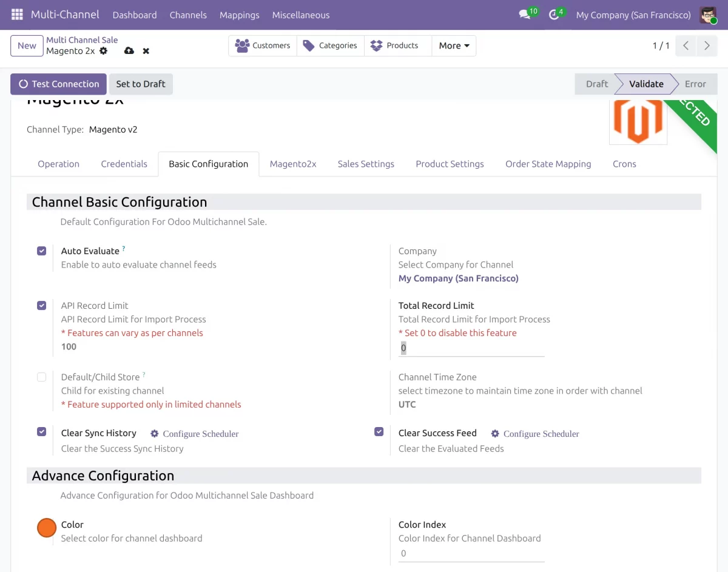The width and height of the screenshot is (728, 572).
Task: Open My Company (San Francisco) company link
Action: (x=458, y=278)
